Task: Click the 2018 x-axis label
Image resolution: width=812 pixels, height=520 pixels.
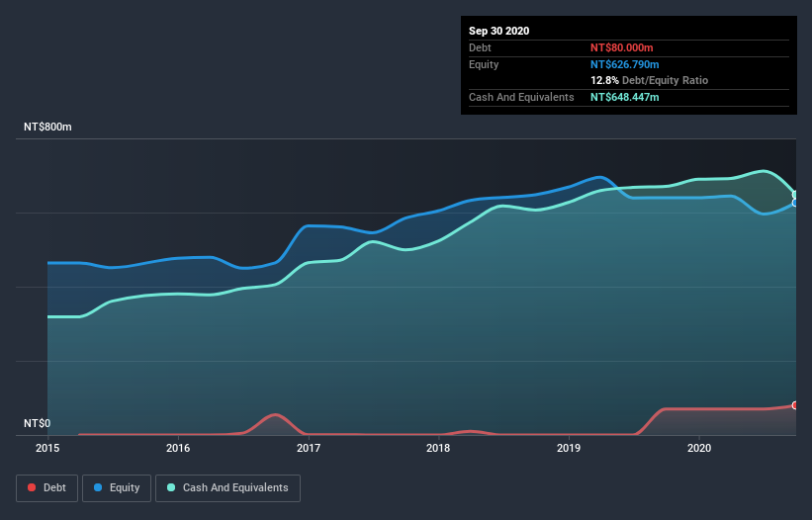Action: point(438,448)
